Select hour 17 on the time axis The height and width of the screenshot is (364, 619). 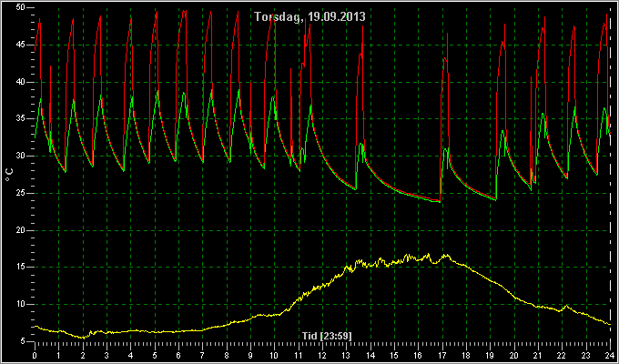pos(442,355)
